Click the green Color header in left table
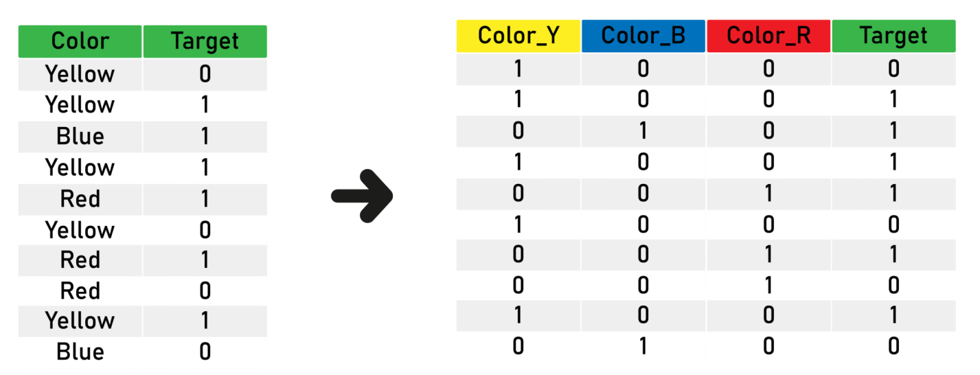Image resolution: width=980 pixels, height=375 pixels. (80, 42)
